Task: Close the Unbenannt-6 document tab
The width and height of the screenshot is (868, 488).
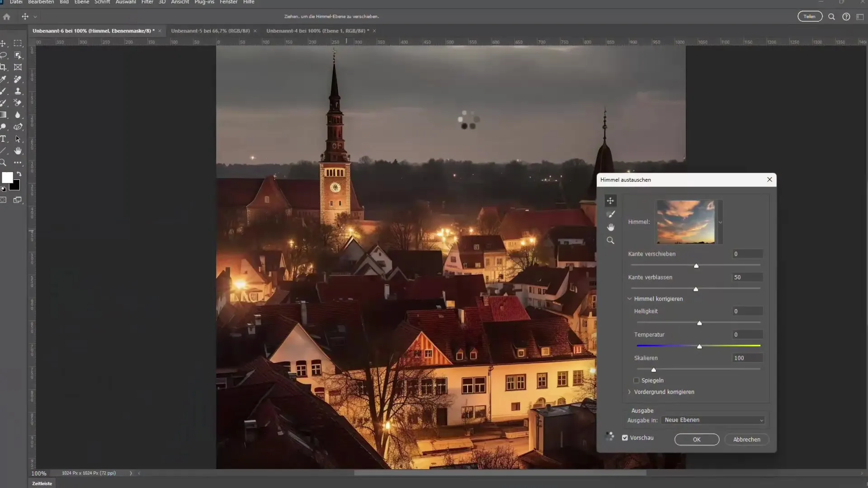Action: click(x=160, y=31)
